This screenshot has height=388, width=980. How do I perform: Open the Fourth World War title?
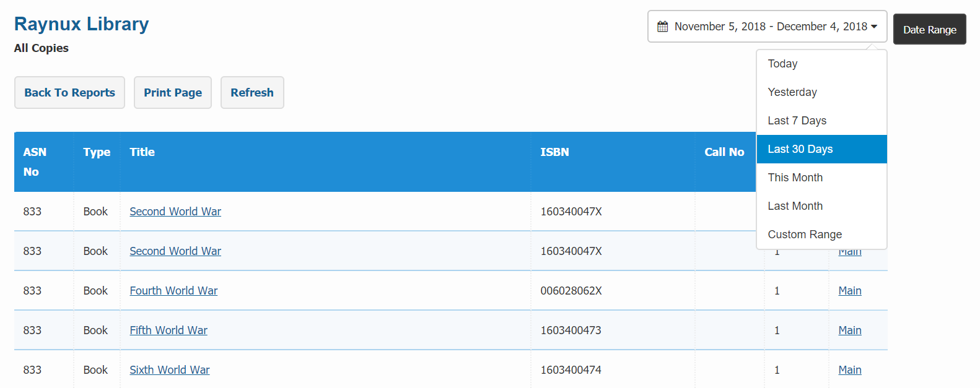tap(173, 291)
